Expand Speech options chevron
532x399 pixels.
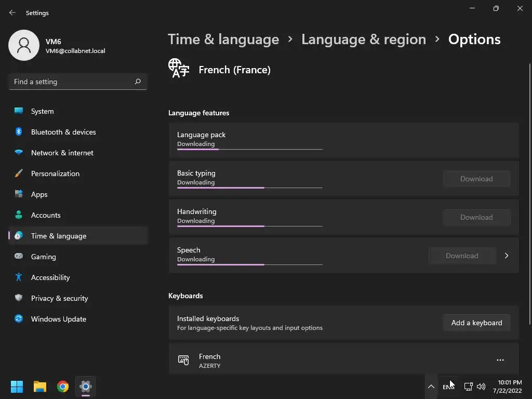pyautogui.click(x=507, y=256)
